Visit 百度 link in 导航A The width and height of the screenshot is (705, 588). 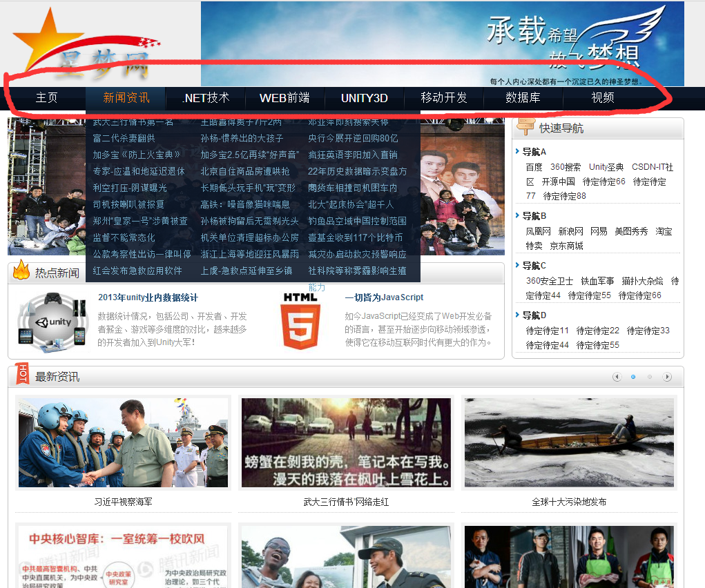tap(534, 167)
